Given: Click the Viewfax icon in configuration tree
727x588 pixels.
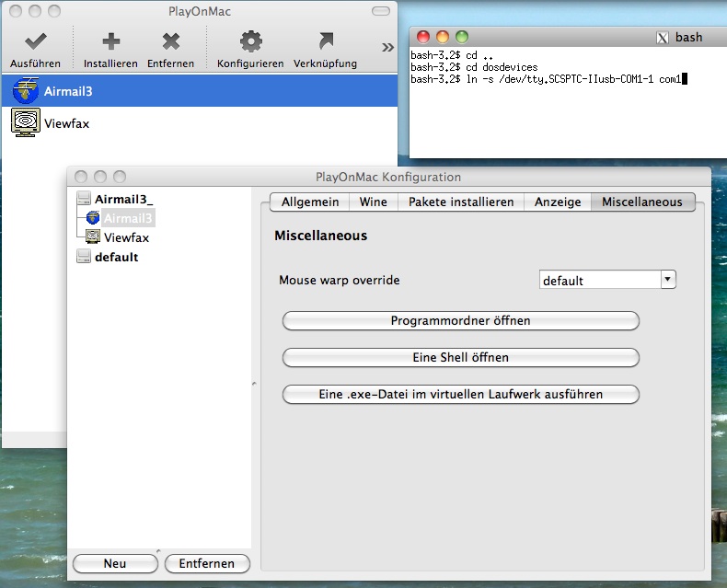Looking at the screenshot, I should click(93, 237).
